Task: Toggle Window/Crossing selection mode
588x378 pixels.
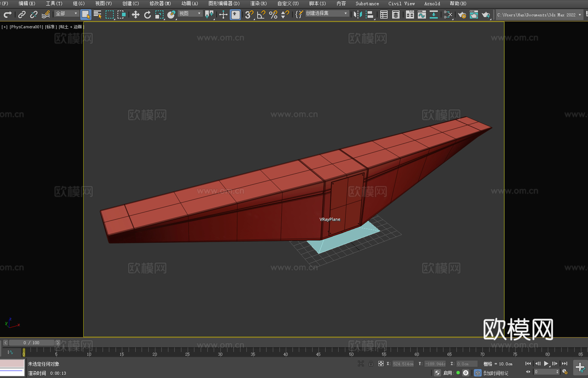Action: coord(122,14)
